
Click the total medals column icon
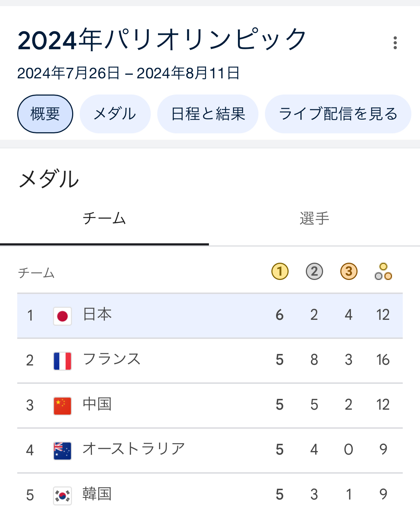[383, 272]
